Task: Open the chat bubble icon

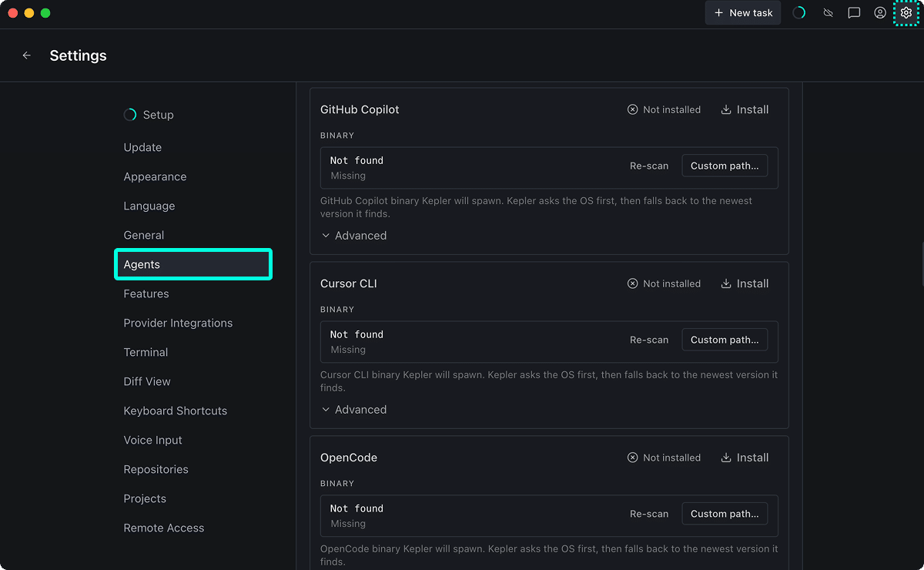Action: pyautogui.click(x=854, y=13)
